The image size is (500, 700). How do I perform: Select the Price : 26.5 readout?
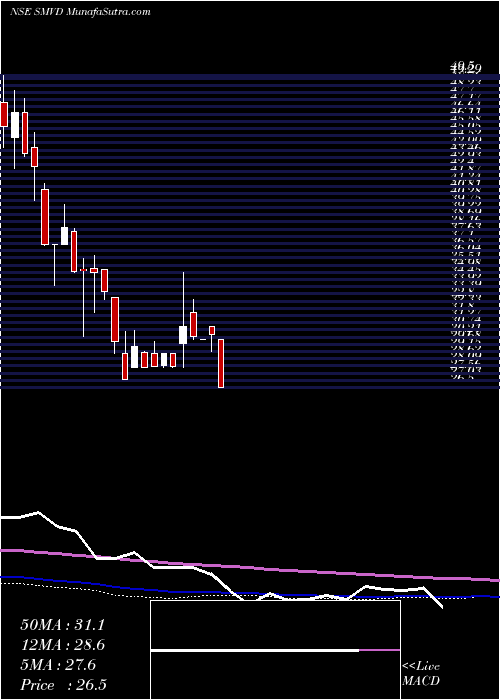(x=63, y=685)
